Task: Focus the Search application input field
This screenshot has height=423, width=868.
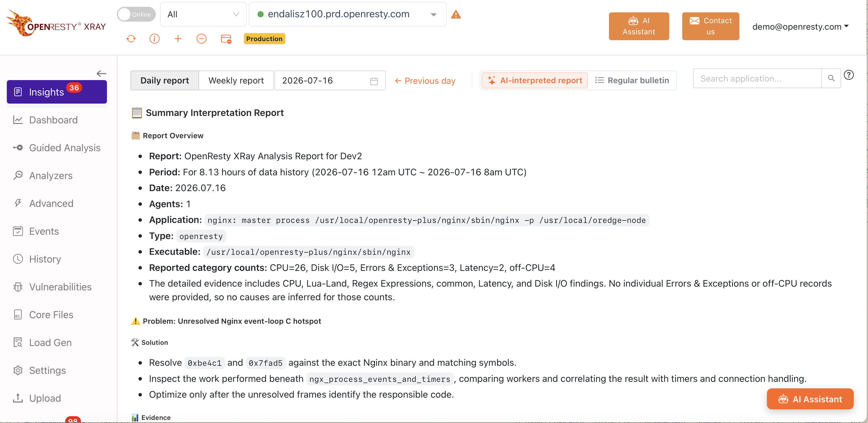Action: [757, 79]
